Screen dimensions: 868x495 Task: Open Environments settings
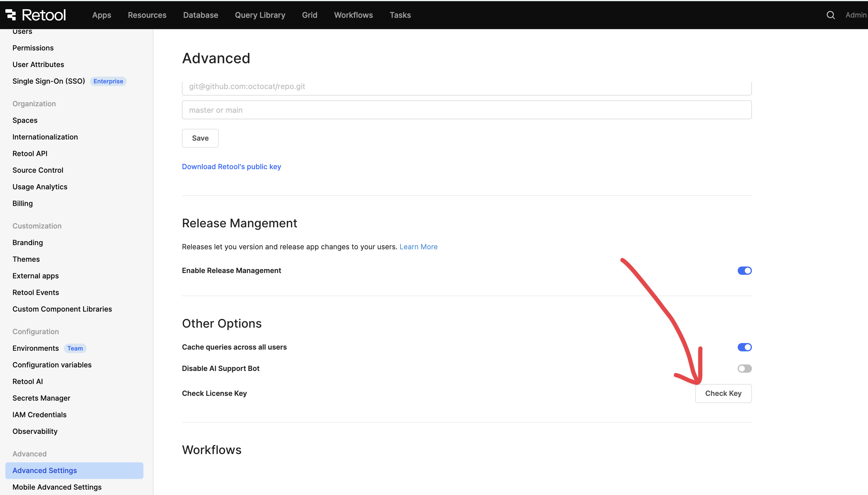point(35,348)
